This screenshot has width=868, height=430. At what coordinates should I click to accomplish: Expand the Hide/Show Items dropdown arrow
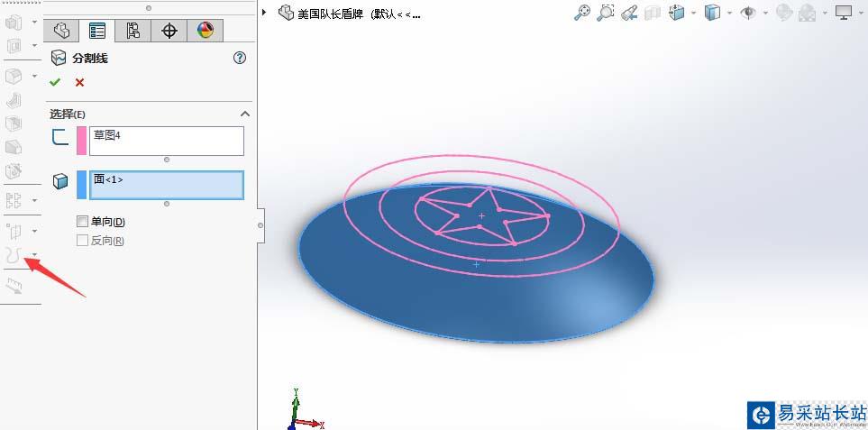pos(765,13)
